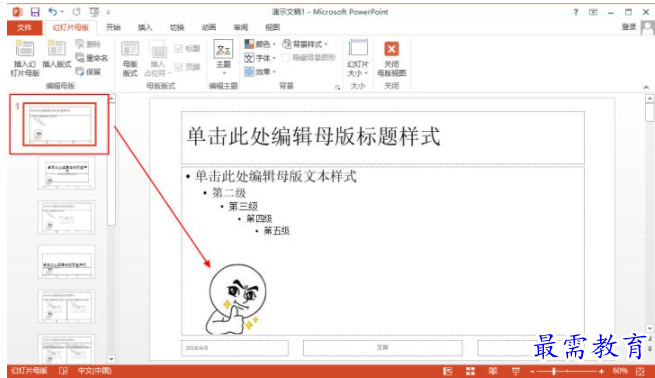Collapse the ribbon with the chevron
The height and width of the screenshot is (378, 655).
pyautogui.click(x=646, y=87)
